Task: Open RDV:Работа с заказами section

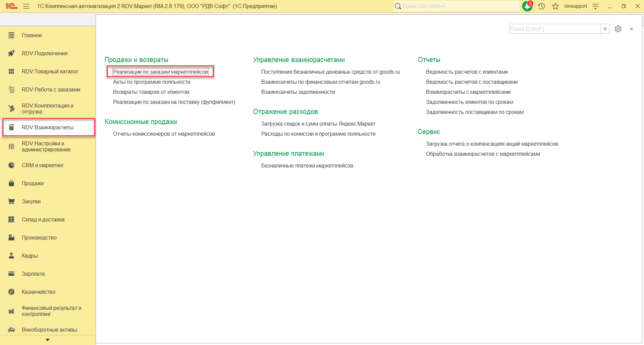Action: tap(51, 89)
